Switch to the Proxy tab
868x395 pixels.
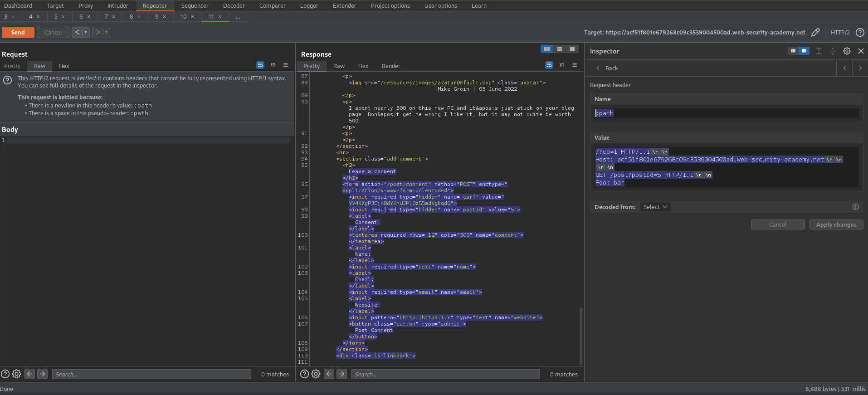85,5
